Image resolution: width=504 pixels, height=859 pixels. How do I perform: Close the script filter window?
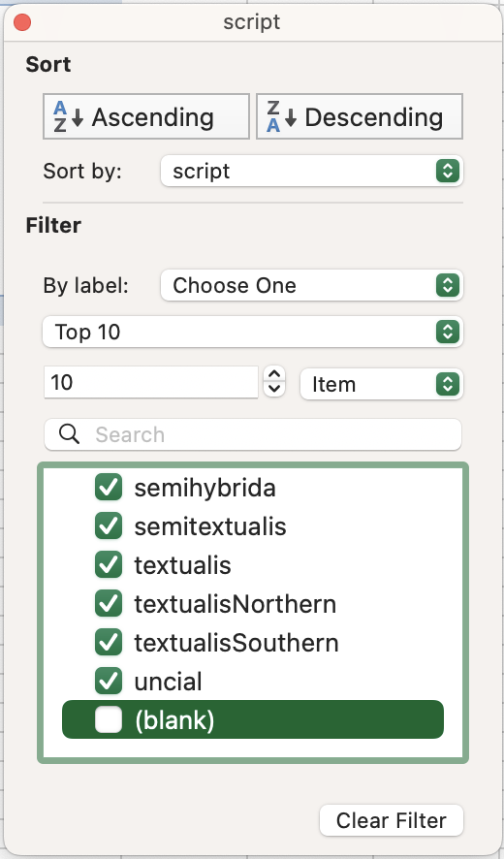[x=22, y=22]
